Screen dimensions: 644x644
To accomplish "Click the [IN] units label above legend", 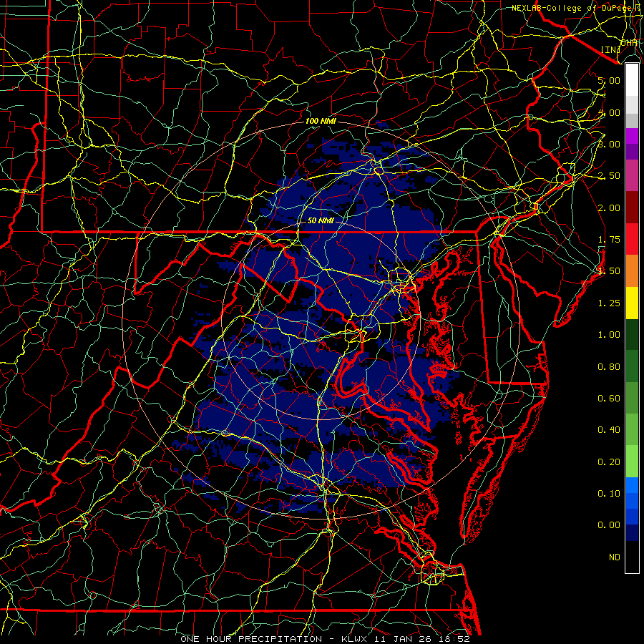I will point(610,49).
